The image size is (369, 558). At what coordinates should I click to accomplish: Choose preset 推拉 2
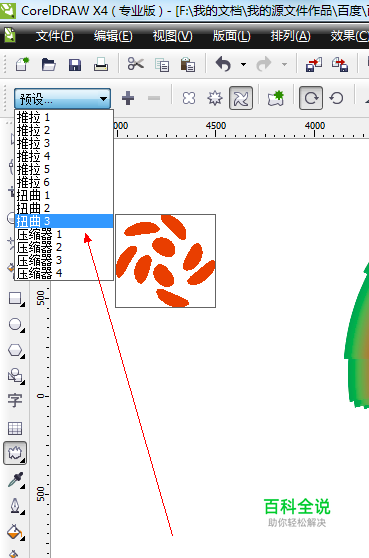[x=64, y=130]
